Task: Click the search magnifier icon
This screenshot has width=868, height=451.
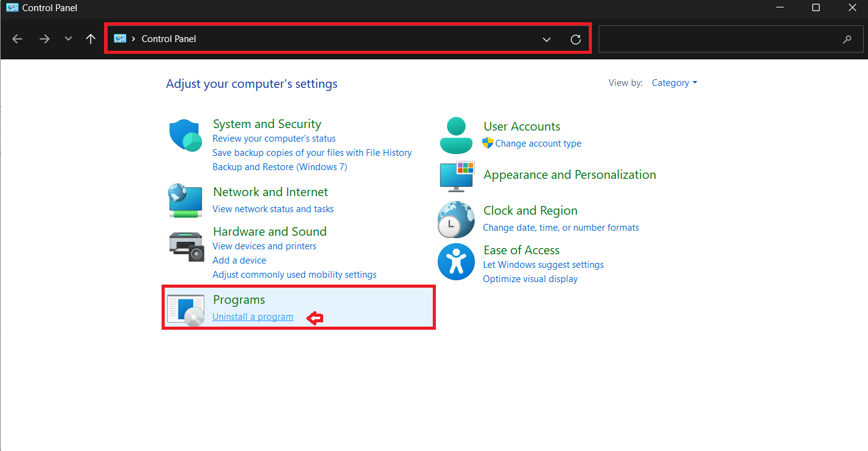Action: 848,39
